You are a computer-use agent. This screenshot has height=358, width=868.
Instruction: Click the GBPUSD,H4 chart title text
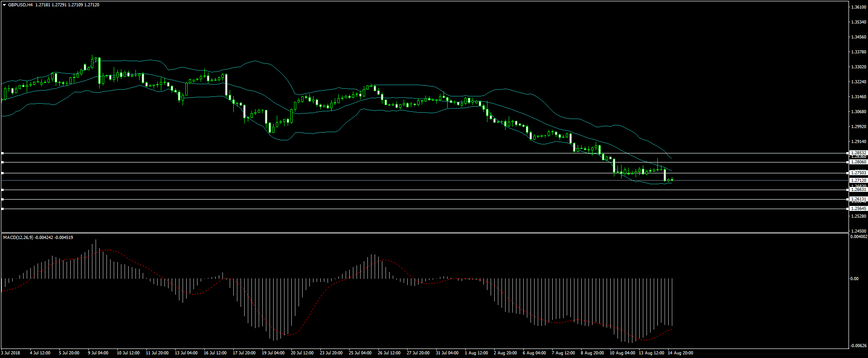(x=20, y=5)
